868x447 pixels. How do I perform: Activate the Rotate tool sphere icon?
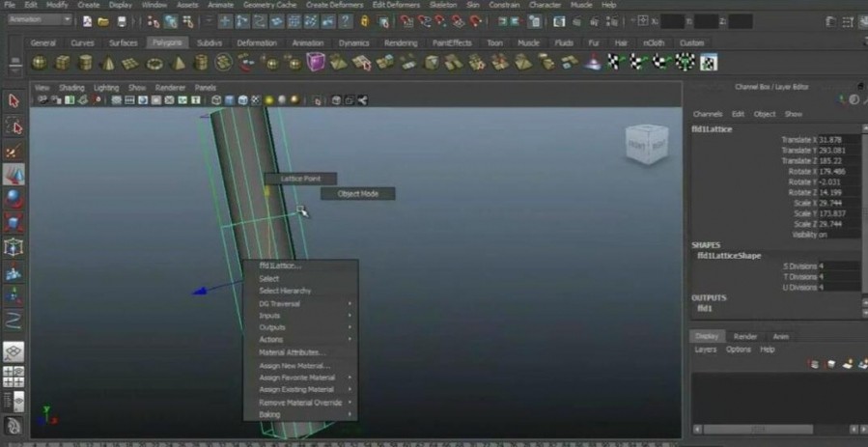(x=14, y=199)
